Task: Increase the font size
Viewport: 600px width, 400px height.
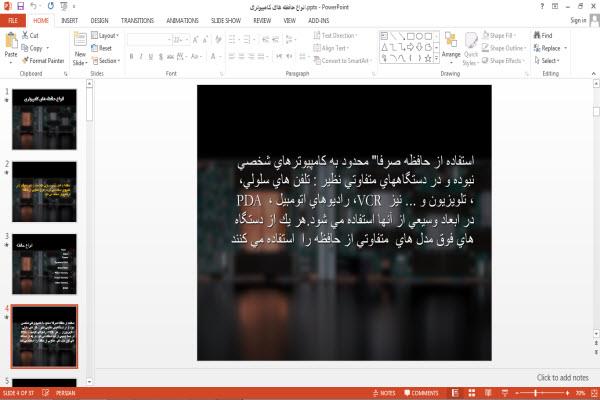Action: tap(196, 39)
